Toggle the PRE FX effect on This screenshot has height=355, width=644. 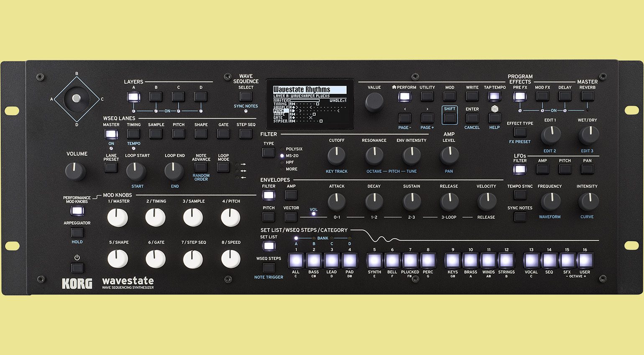[x=519, y=96]
